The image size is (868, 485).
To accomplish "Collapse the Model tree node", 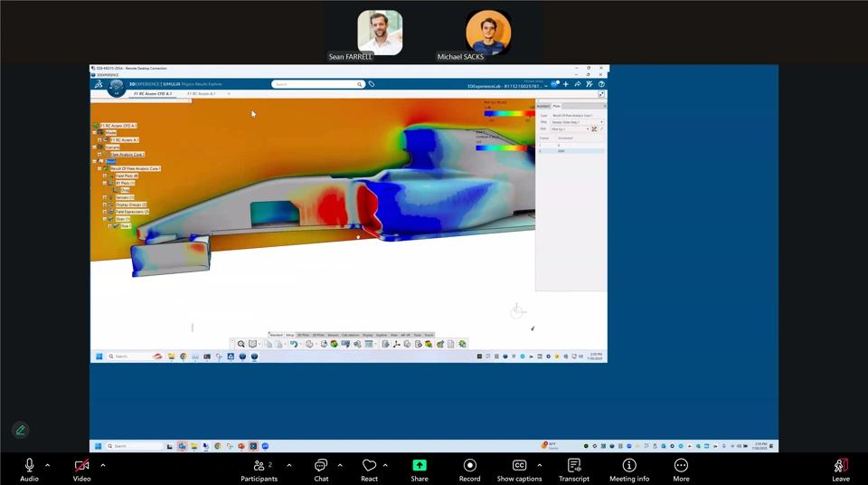I will tap(95, 133).
